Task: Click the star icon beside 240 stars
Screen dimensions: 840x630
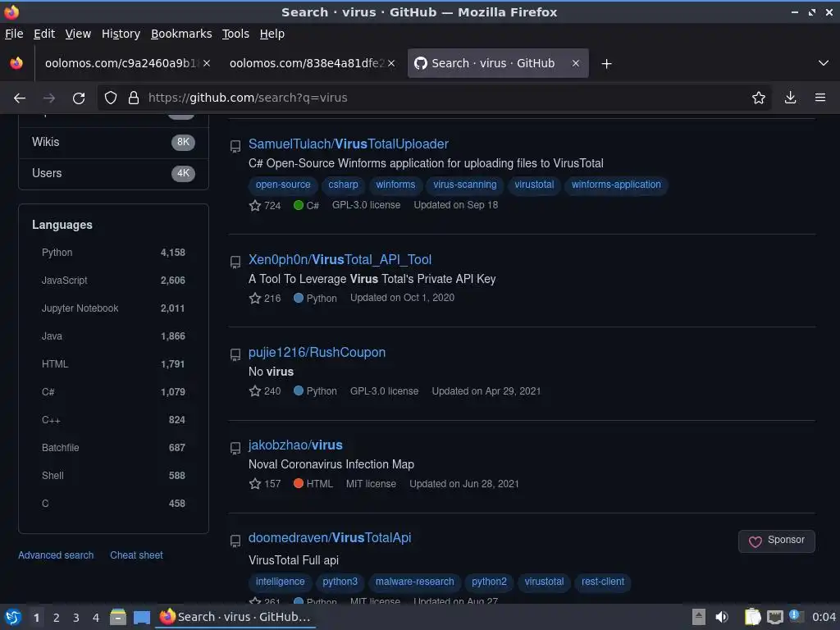Action: point(255,391)
